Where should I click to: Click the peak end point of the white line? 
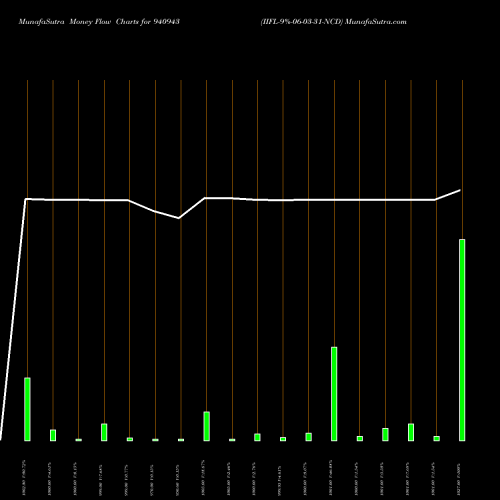coord(460,190)
